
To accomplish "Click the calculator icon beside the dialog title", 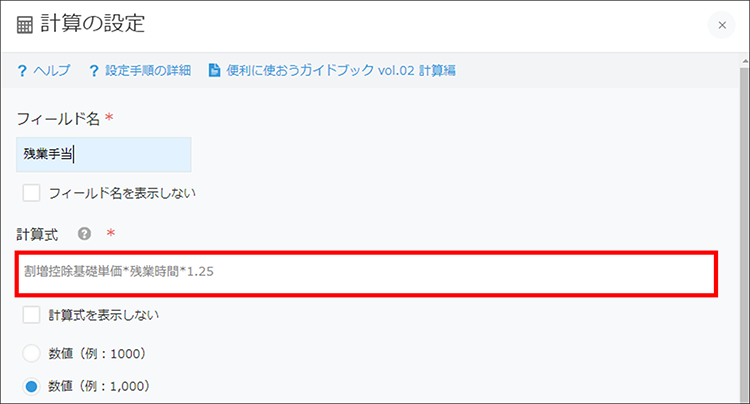I will click(24, 25).
